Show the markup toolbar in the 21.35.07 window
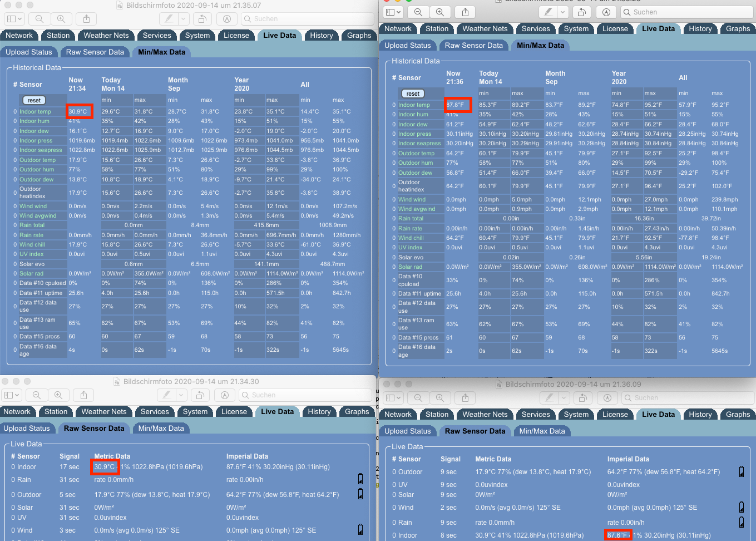The height and width of the screenshot is (541, 756). 226,18
